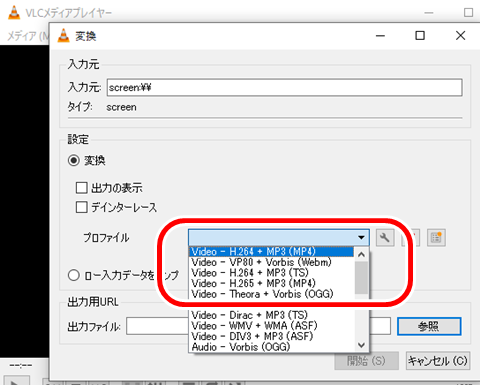The width and height of the screenshot is (480, 385).
Task: Click the profile list scrollbar thumb
Action: (361, 277)
